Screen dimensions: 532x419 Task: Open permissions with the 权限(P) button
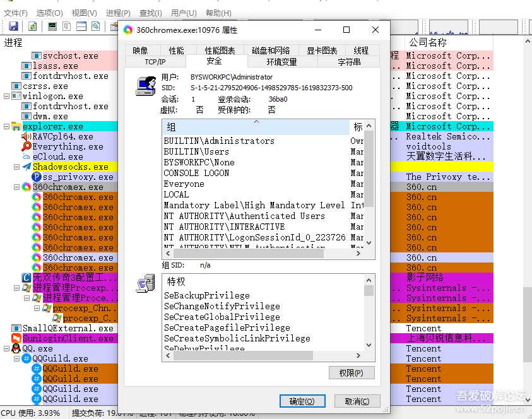point(352,372)
